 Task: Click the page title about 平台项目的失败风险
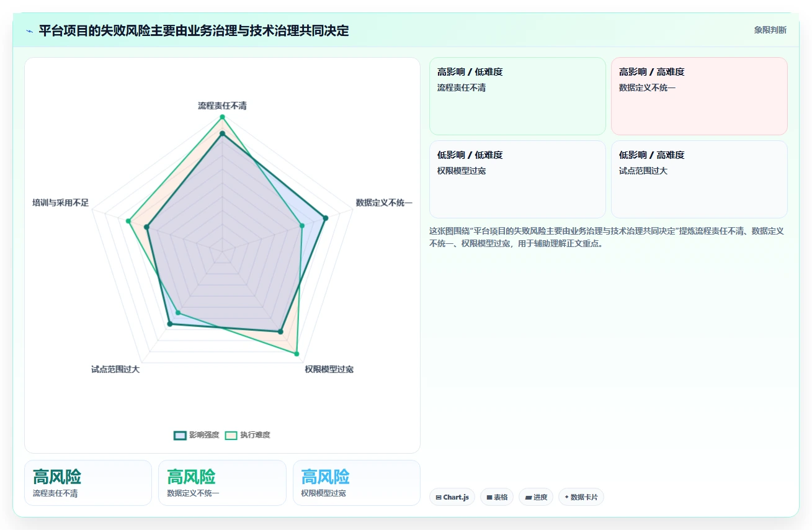point(194,30)
